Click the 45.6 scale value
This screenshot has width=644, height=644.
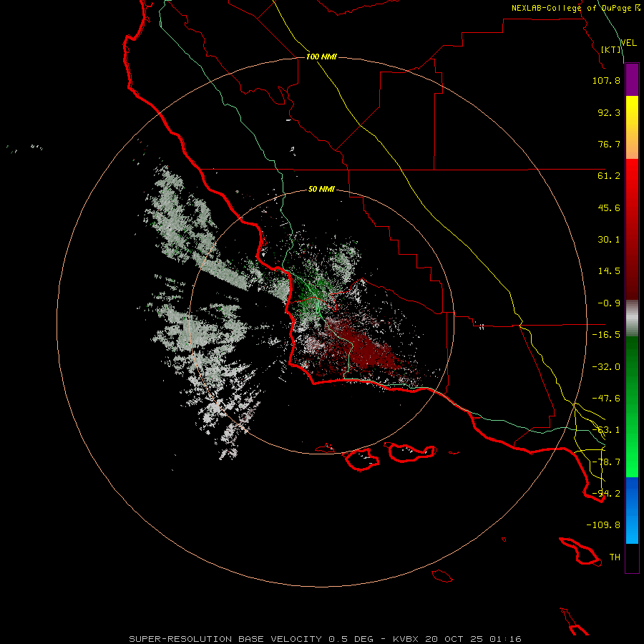pyautogui.click(x=609, y=208)
